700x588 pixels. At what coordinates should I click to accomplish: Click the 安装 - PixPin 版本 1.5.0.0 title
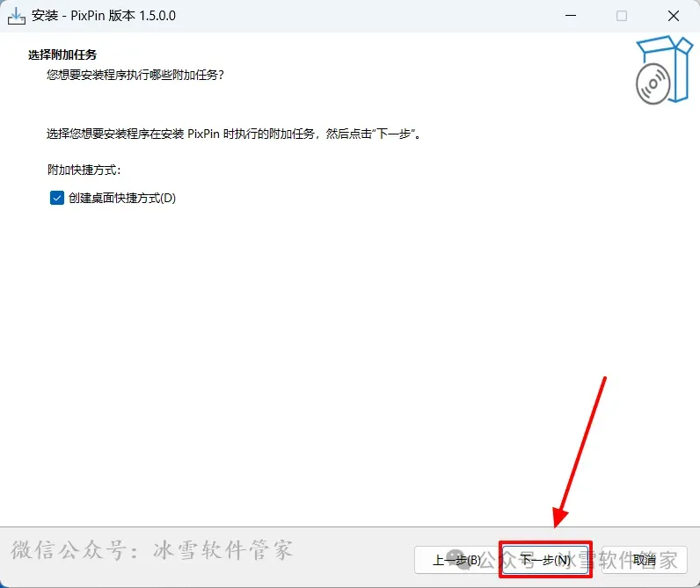tap(104, 16)
